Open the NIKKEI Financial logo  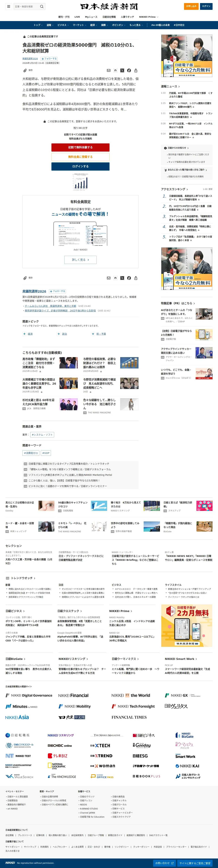point(73,696)
